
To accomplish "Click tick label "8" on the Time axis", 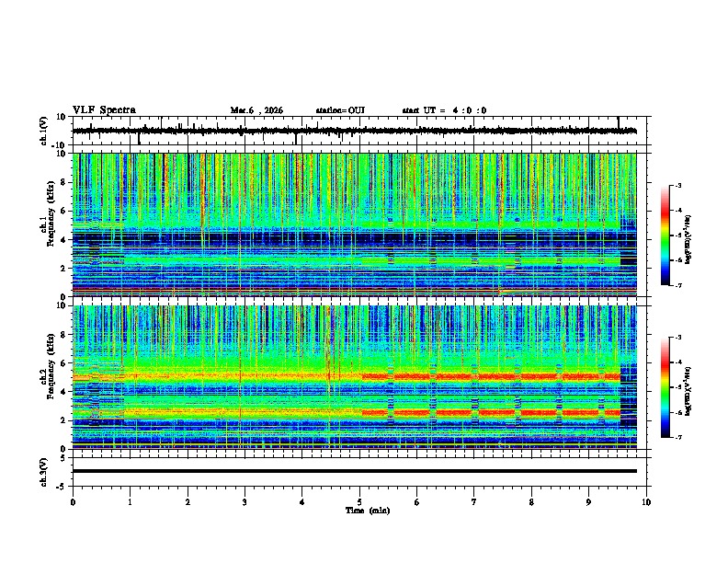I will [531, 502].
